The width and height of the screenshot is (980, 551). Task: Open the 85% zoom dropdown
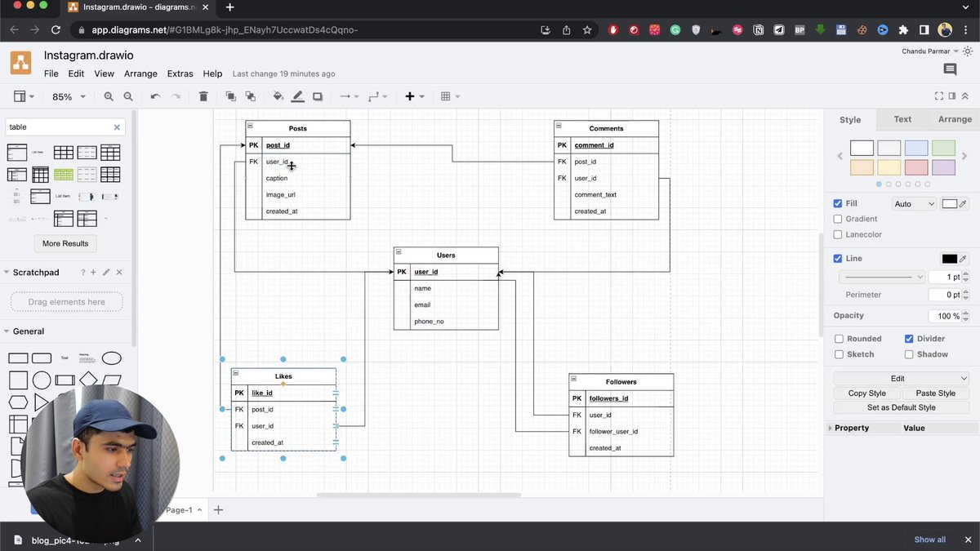click(69, 96)
